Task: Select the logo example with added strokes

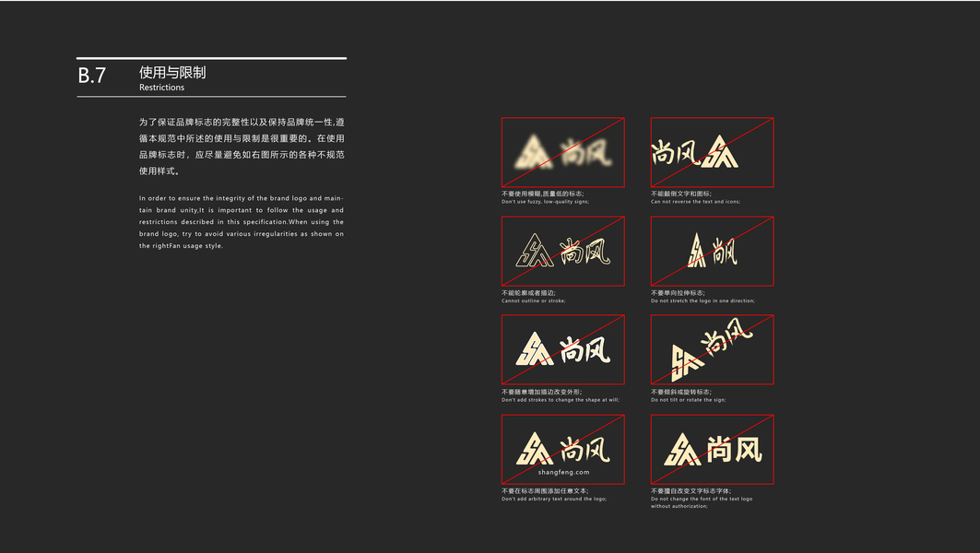Action: (562, 349)
